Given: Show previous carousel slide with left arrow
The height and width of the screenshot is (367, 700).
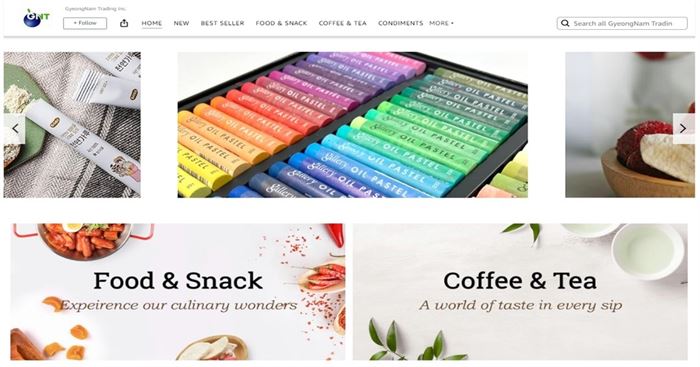Looking at the screenshot, I should 15,129.
